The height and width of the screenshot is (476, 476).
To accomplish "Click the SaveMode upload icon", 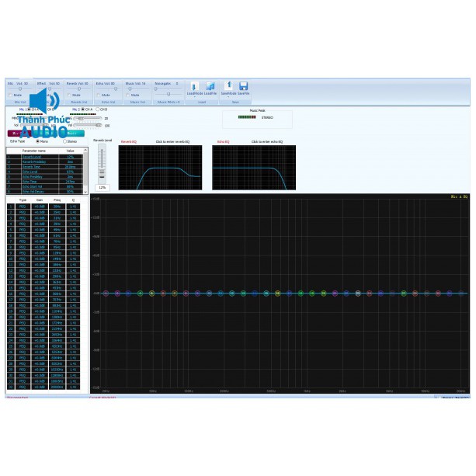I will pyautogui.click(x=228, y=86).
